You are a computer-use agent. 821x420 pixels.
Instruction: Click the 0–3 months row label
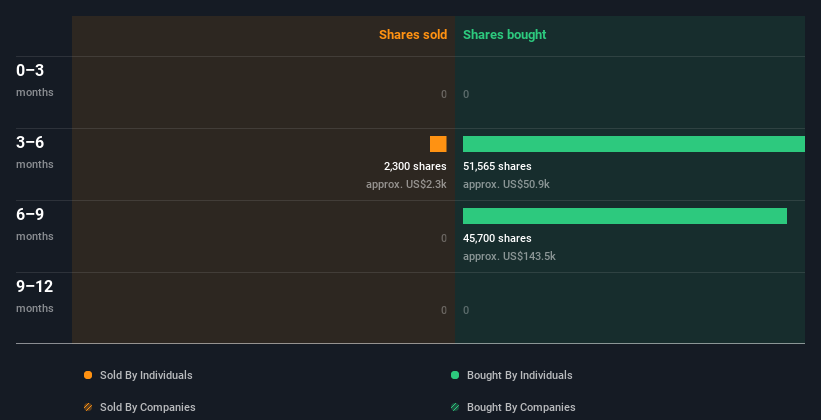(x=35, y=80)
